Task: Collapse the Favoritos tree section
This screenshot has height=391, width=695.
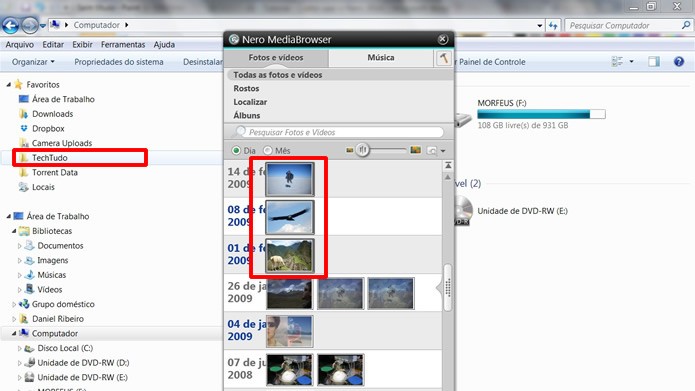Action: (x=9, y=84)
